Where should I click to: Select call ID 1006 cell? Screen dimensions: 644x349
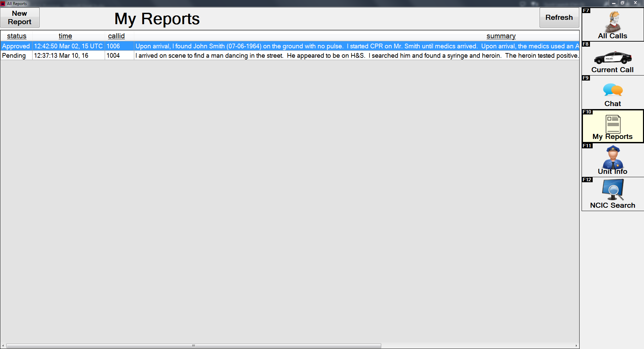point(119,46)
